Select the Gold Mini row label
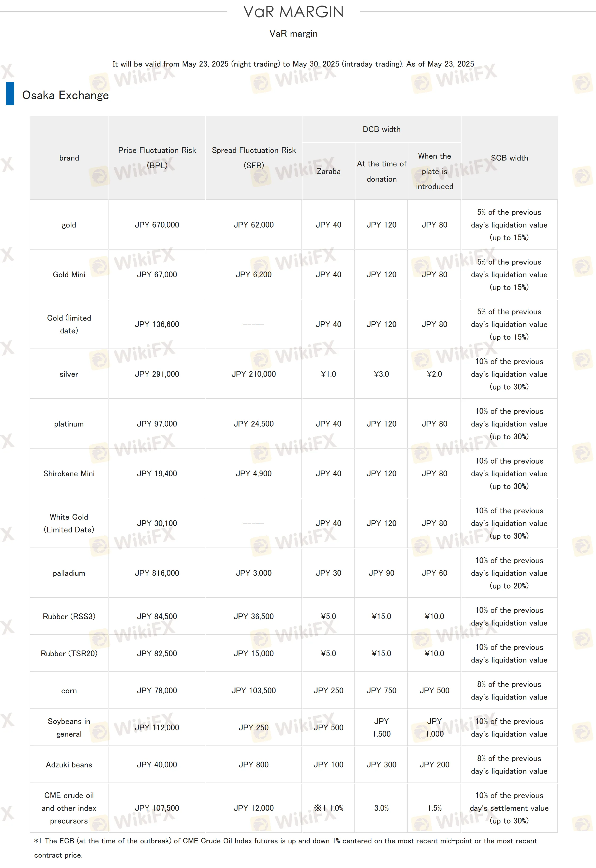The image size is (596, 868). coord(69,274)
